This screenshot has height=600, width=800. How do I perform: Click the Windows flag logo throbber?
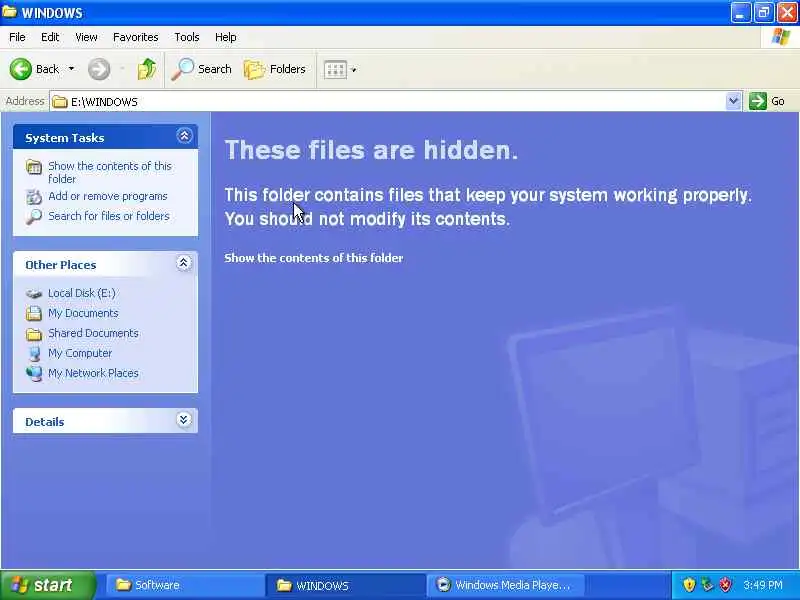pos(781,37)
